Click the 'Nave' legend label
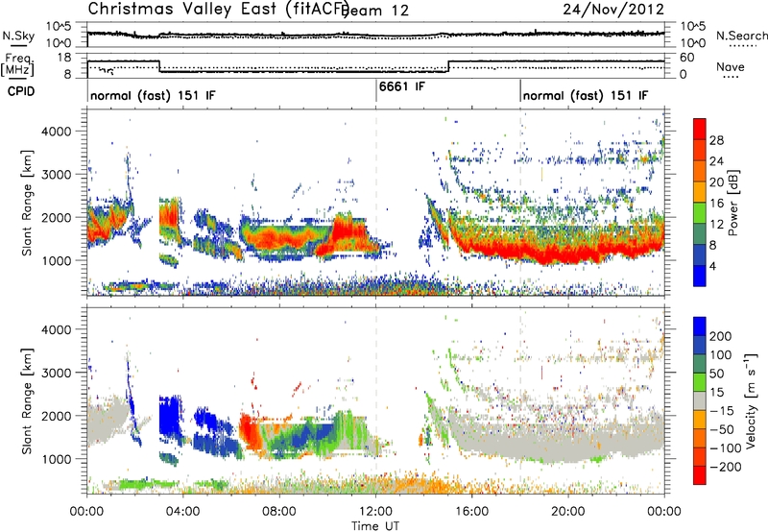 (x=731, y=66)
